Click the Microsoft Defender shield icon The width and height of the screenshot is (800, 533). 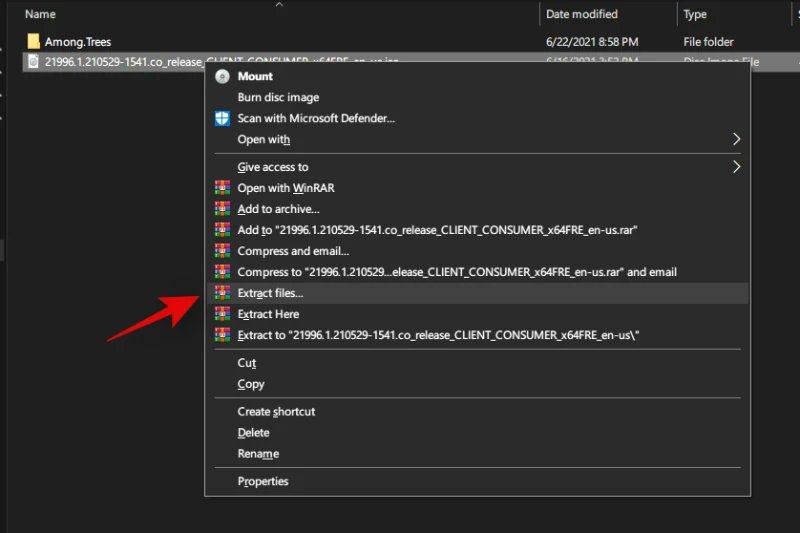(x=222, y=118)
